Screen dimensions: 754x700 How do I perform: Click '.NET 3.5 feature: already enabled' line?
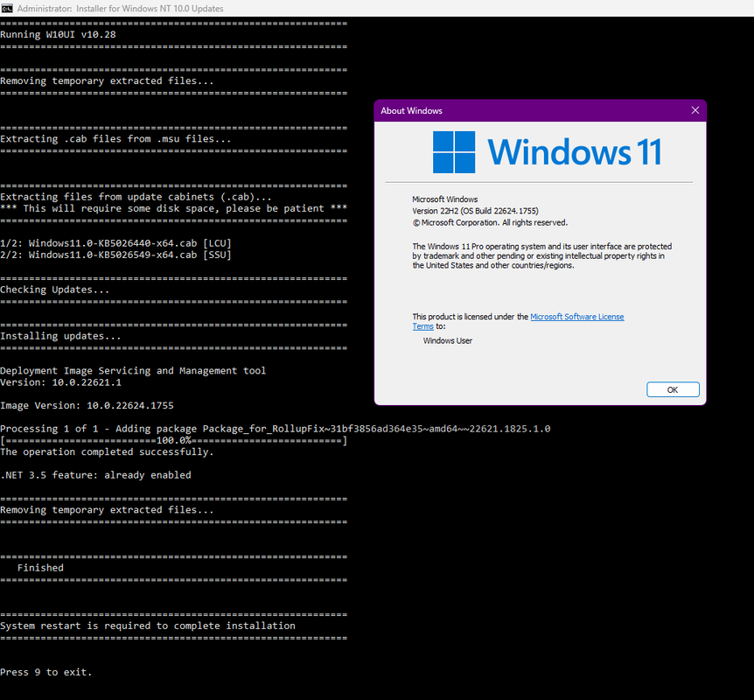95,475
